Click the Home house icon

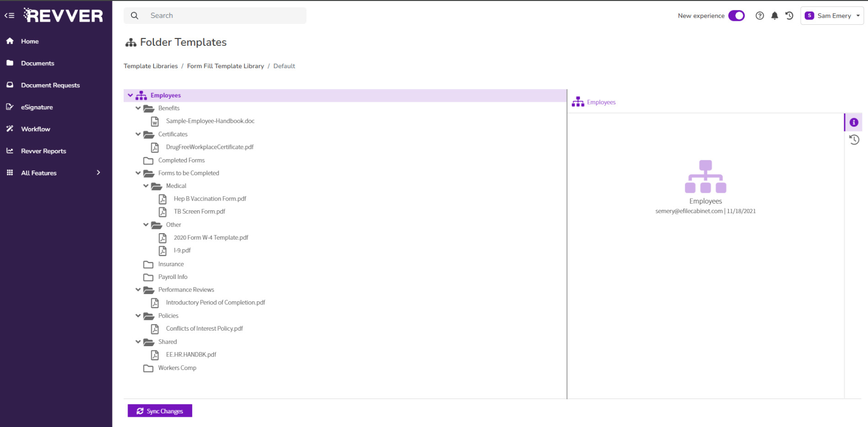click(10, 41)
